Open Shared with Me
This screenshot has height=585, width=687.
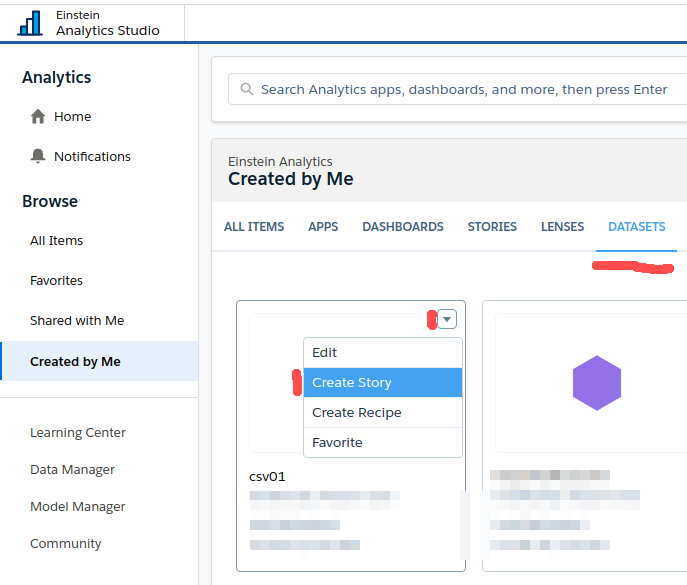[x=77, y=321]
